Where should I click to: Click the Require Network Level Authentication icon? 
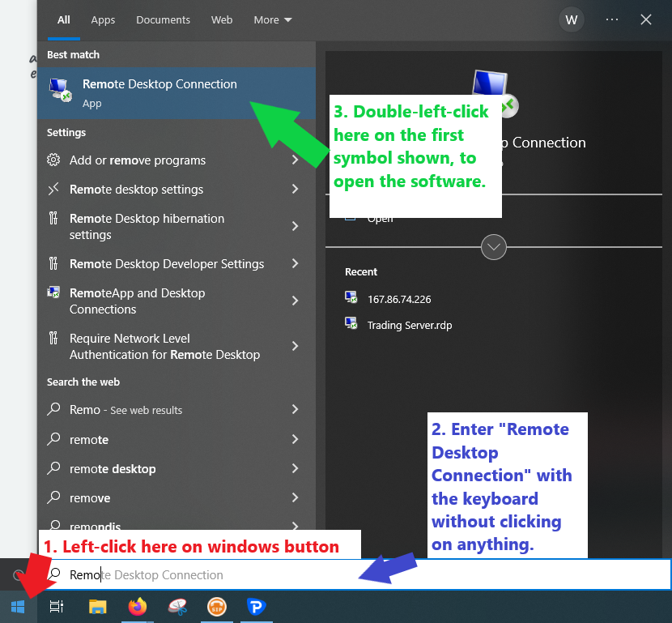click(53, 338)
